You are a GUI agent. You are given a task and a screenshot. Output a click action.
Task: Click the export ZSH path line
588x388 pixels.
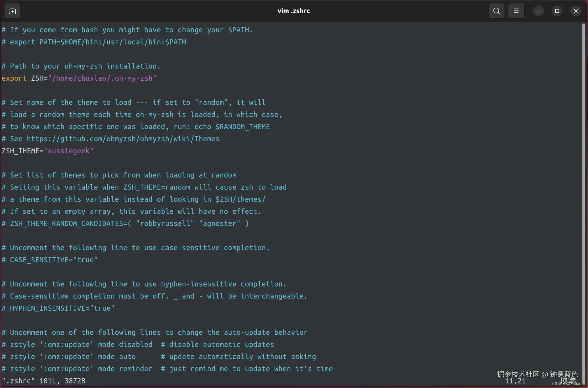pyautogui.click(x=79, y=78)
